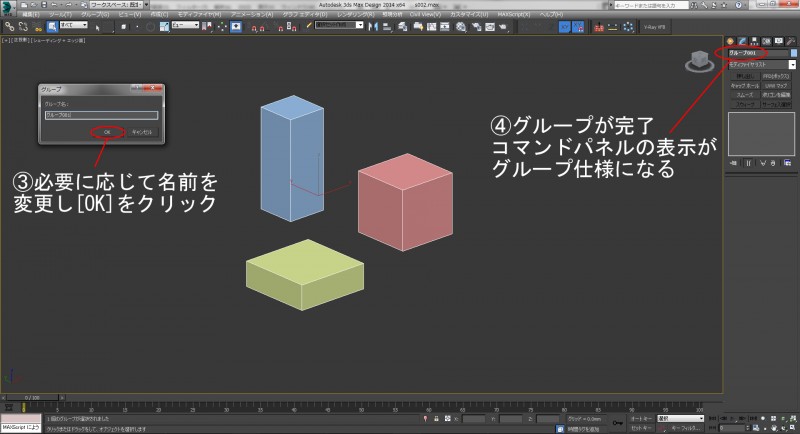The height and width of the screenshot is (434, 800).
Task: Click the V-Ray FB toolbar button
Action: (x=655, y=27)
